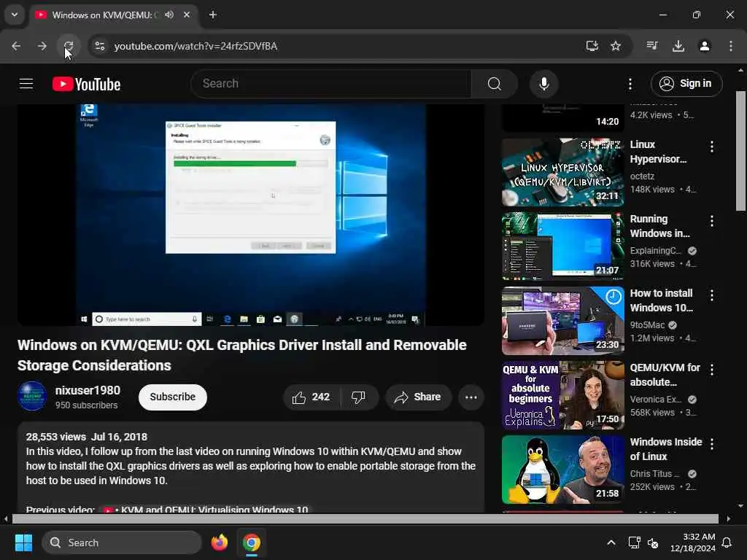747x560 pixels.
Task: Click the magnifier search button
Action: pos(495,84)
